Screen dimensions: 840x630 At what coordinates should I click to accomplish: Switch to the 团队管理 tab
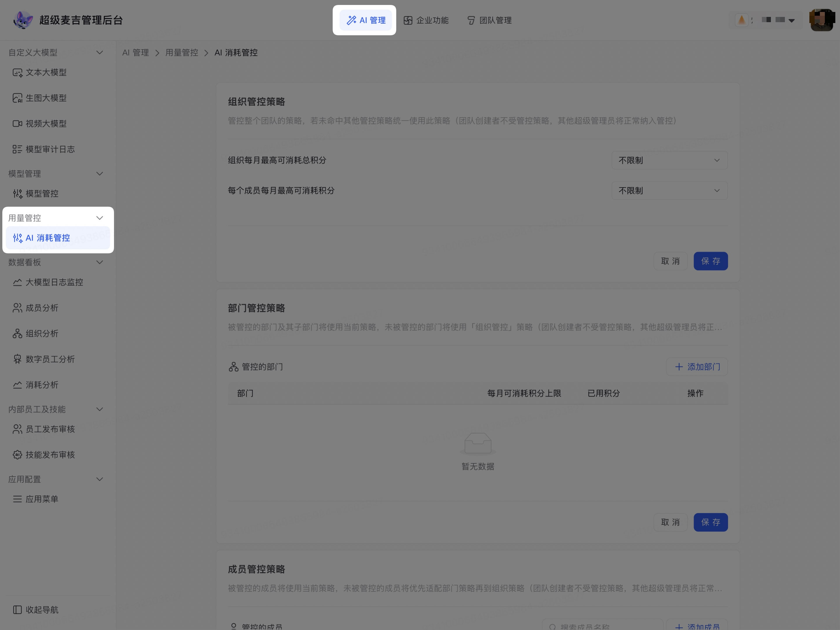[489, 20]
